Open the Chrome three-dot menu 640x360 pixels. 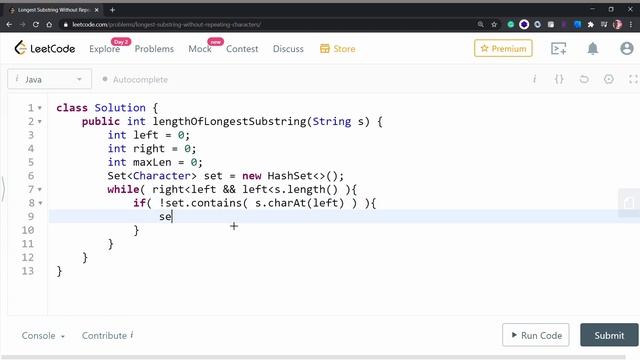pyautogui.click(x=631, y=24)
